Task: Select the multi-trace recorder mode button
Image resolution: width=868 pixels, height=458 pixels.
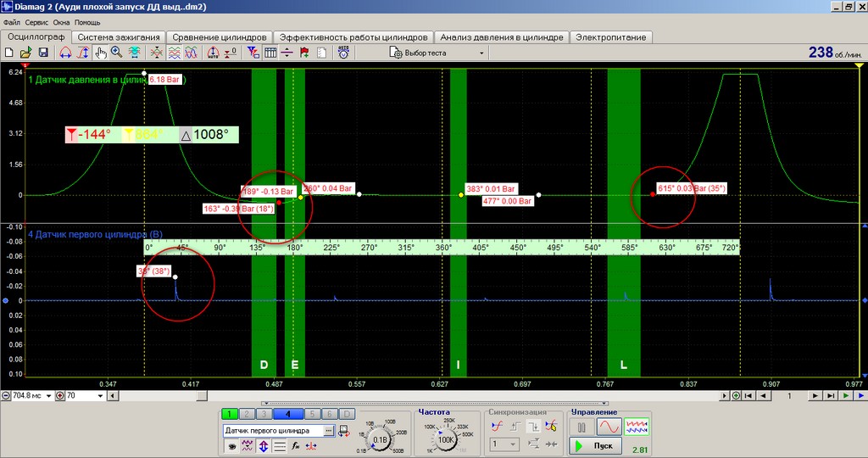Action: (636, 427)
